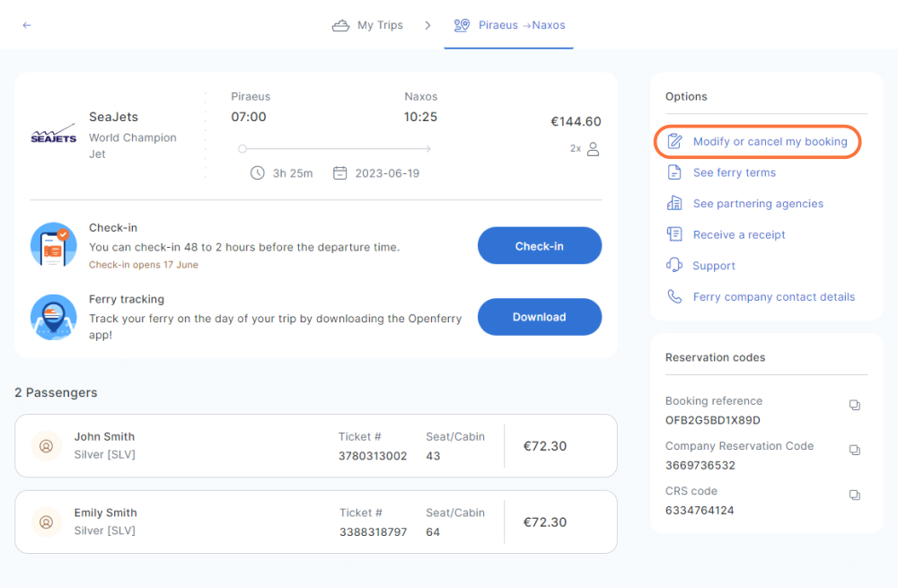Click the Check-in phone illustration icon
The height and width of the screenshot is (588, 898).
click(x=53, y=245)
